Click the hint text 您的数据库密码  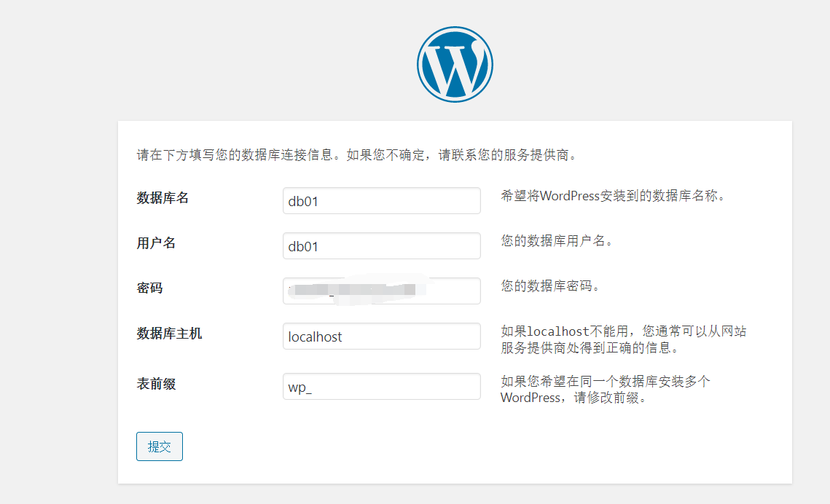click(x=549, y=286)
